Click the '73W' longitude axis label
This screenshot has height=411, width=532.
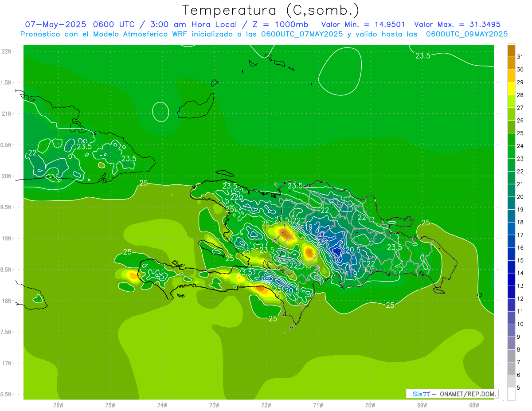(214, 405)
